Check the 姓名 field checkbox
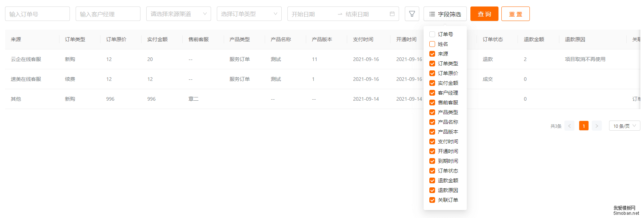Image resolution: width=644 pixels, height=218 pixels. tap(432, 44)
